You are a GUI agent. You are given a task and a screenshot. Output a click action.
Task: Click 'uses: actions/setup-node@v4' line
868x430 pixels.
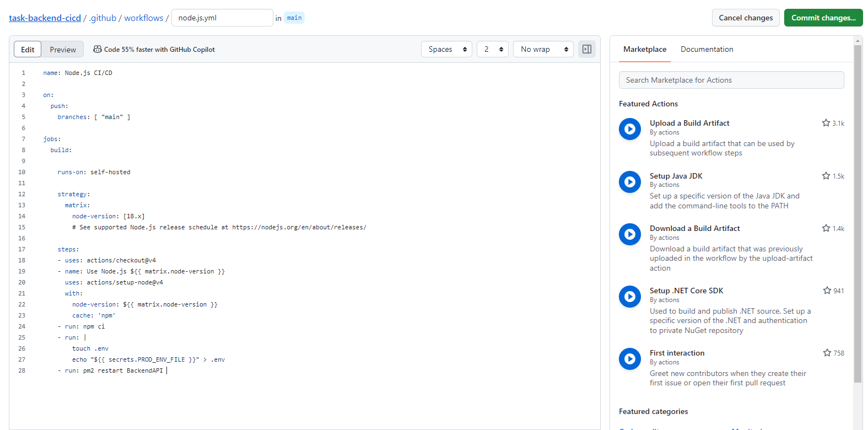click(114, 282)
